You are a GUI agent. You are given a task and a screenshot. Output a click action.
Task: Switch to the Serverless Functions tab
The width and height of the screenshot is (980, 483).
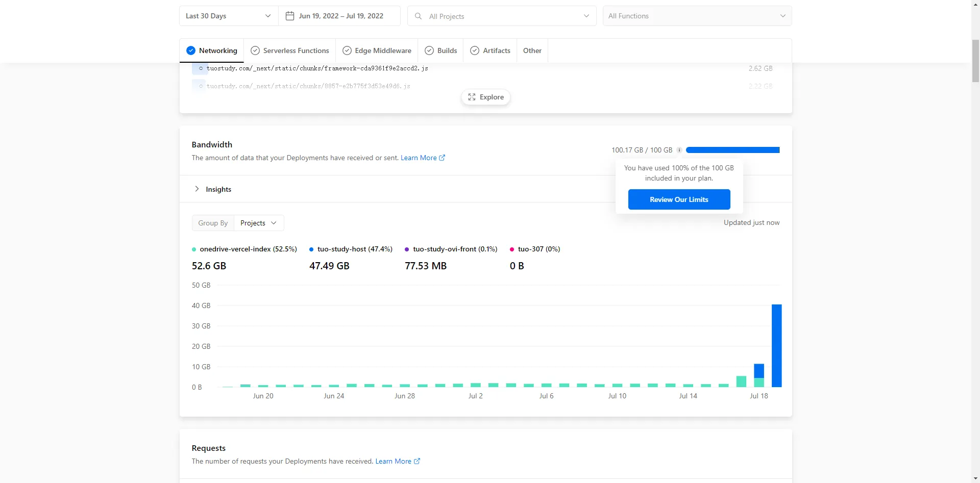290,50
